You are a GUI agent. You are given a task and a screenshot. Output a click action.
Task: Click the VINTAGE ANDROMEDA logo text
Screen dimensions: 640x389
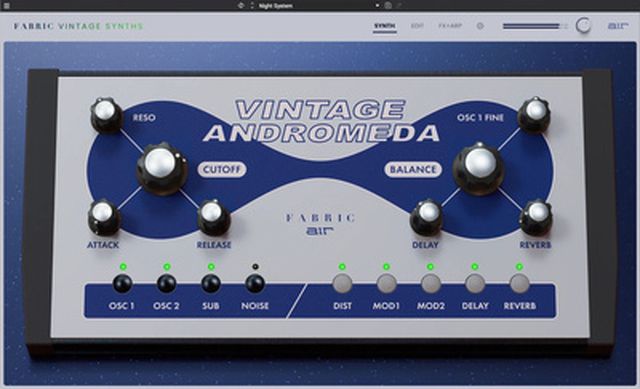321,121
